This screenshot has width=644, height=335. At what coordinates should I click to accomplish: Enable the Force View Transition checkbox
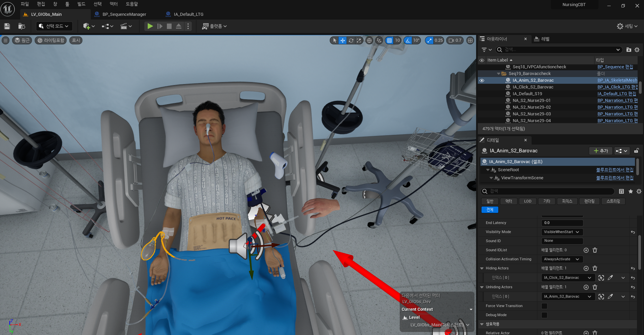tap(544, 306)
